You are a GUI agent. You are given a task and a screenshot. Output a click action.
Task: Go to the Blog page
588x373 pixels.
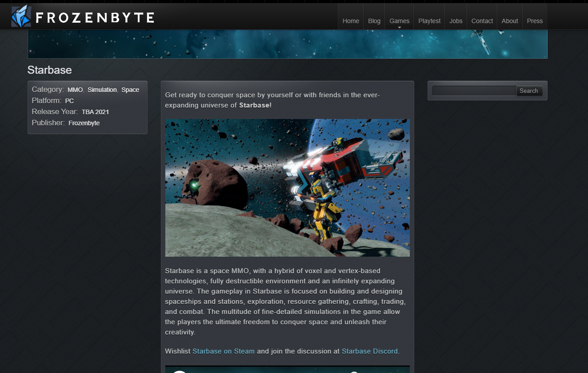[x=374, y=21]
